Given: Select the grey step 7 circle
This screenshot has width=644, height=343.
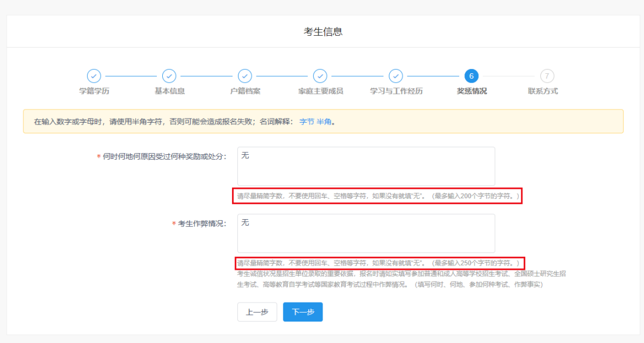Looking at the screenshot, I should point(547,76).
